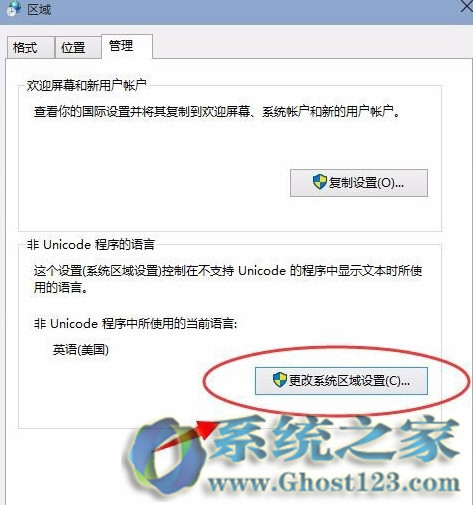Click the 复制设置(O)... button

pos(359,183)
